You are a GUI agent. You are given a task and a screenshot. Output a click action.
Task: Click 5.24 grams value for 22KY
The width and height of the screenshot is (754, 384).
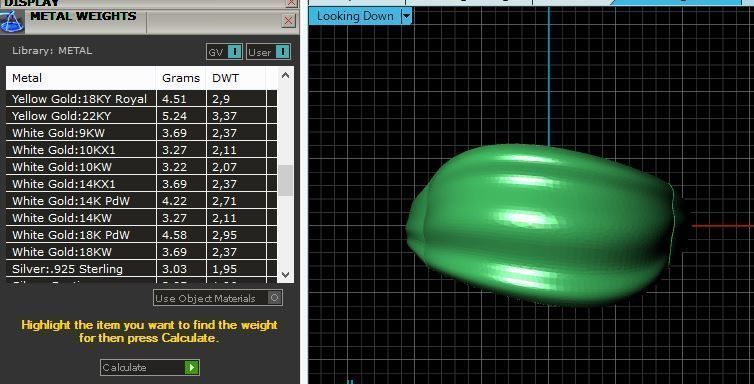pos(174,116)
